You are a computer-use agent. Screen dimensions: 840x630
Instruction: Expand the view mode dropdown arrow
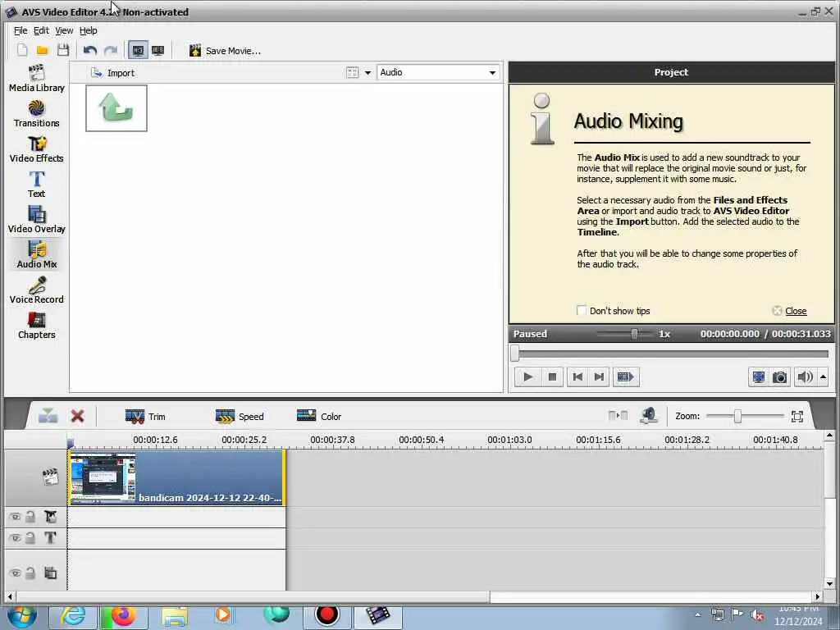point(368,73)
